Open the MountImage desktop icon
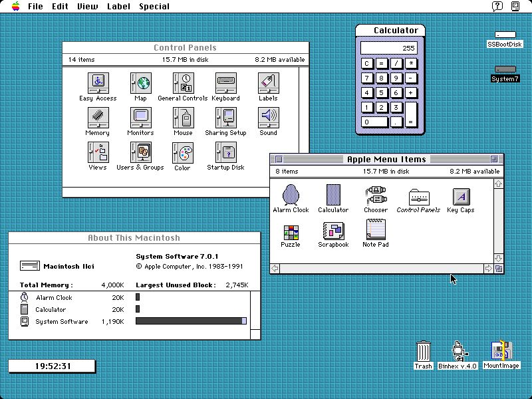The width and height of the screenshot is (532, 399). (501, 351)
